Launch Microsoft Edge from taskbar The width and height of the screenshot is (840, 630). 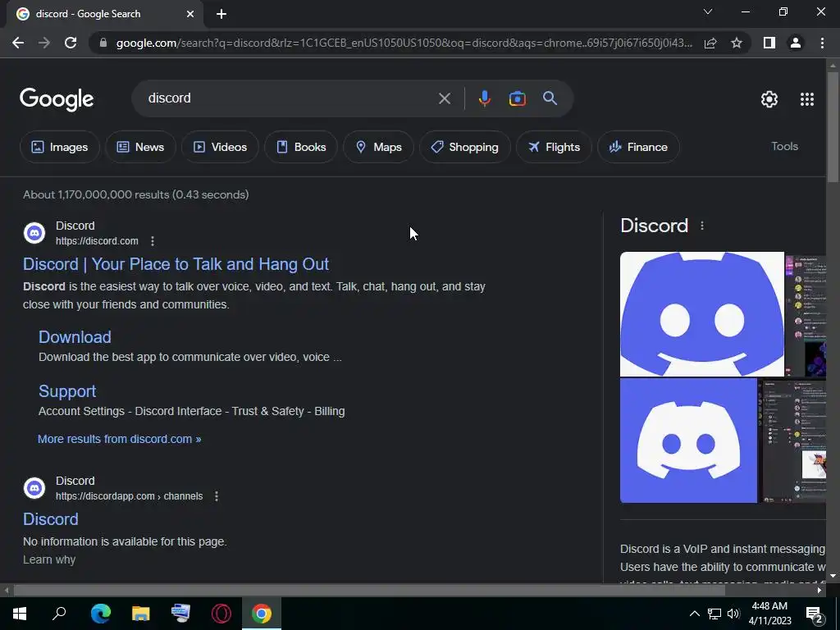(x=100, y=614)
